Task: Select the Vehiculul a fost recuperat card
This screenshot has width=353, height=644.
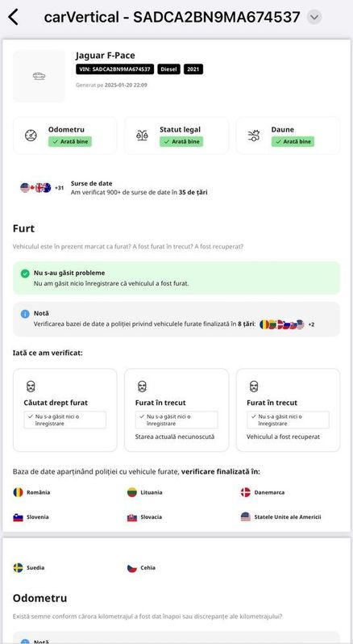Action: (288, 410)
